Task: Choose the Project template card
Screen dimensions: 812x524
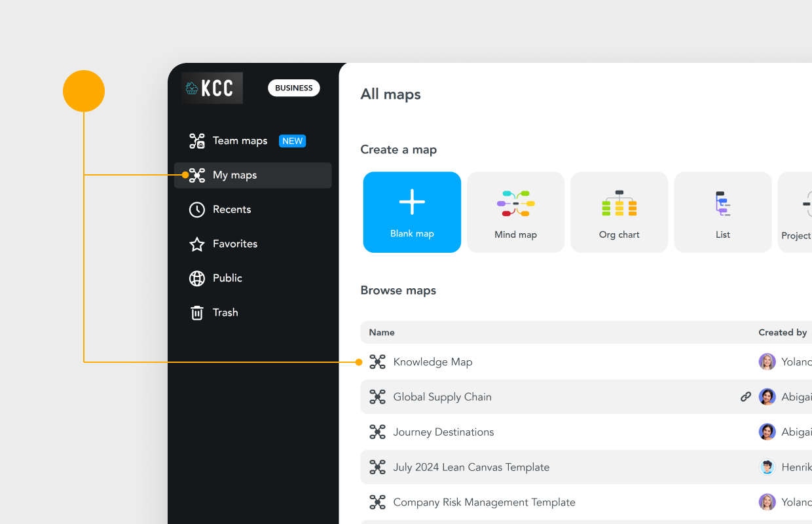Action: click(x=795, y=212)
